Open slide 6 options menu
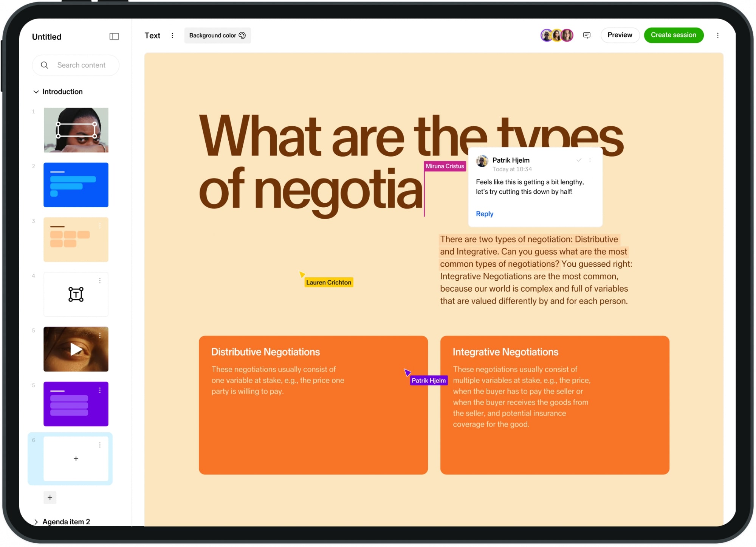The image size is (756, 547). (100, 445)
